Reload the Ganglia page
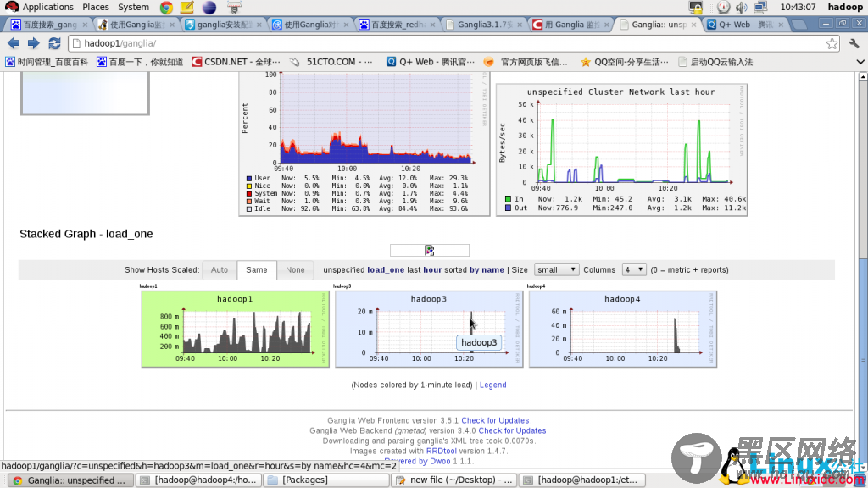Image resolution: width=868 pixels, height=488 pixels. (54, 43)
